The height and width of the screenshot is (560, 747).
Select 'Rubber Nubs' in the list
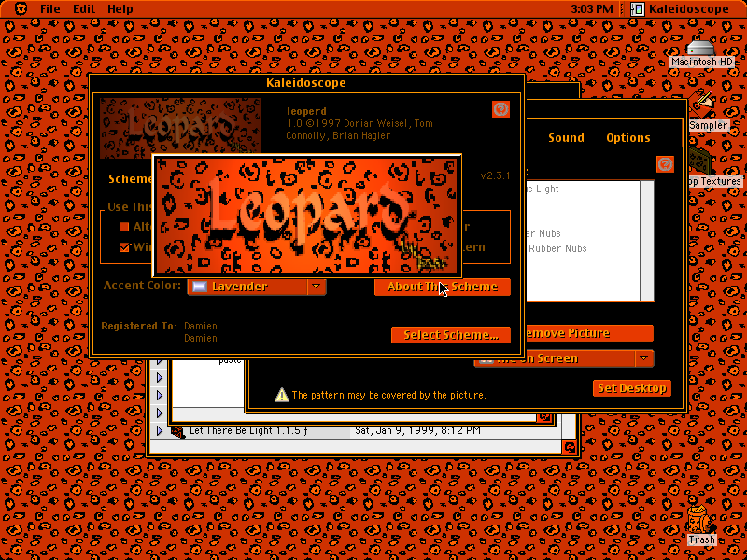(x=557, y=248)
